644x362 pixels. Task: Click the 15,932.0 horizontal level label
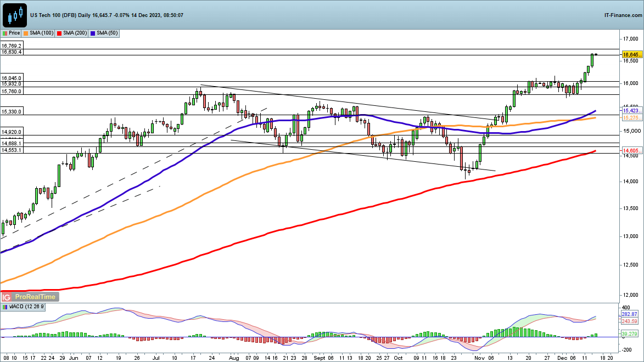coord(12,84)
